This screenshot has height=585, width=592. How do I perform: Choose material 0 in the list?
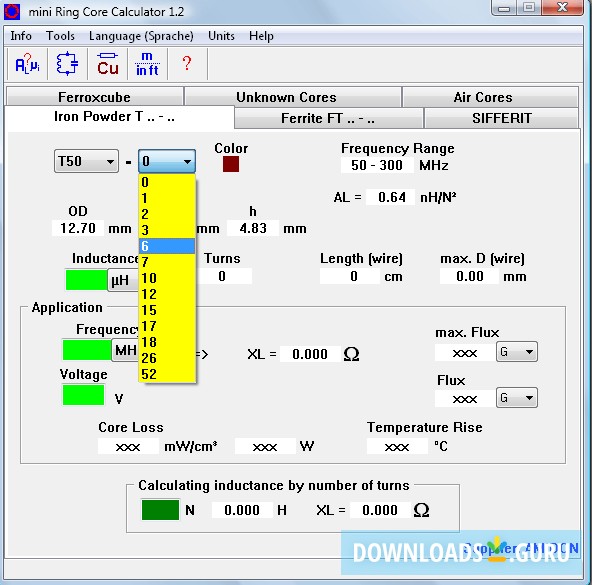tap(167, 182)
